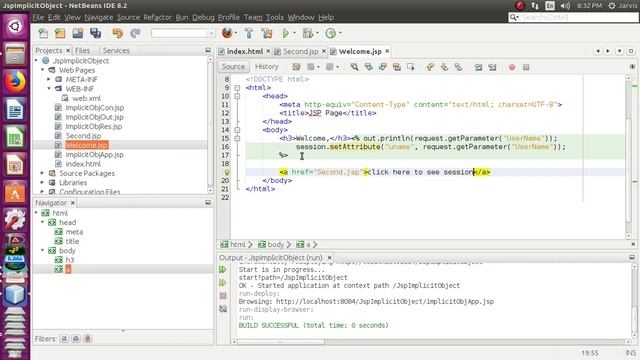
Task: Click the html breadcrumb in editor
Action: [x=238, y=244]
